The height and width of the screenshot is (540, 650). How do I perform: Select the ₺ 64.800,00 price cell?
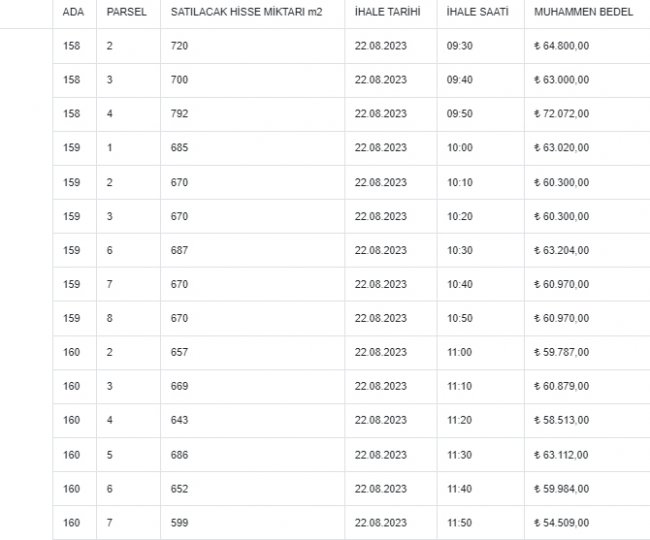click(x=563, y=46)
